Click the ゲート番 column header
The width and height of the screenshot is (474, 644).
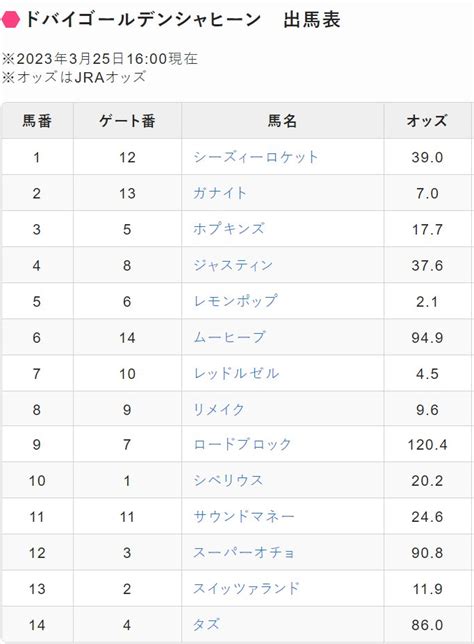127,121
